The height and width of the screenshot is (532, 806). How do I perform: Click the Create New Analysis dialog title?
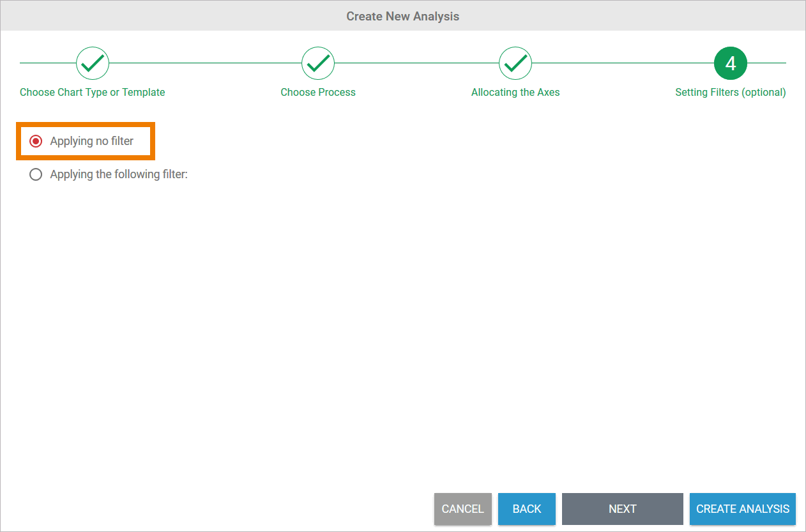(x=403, y=16)
